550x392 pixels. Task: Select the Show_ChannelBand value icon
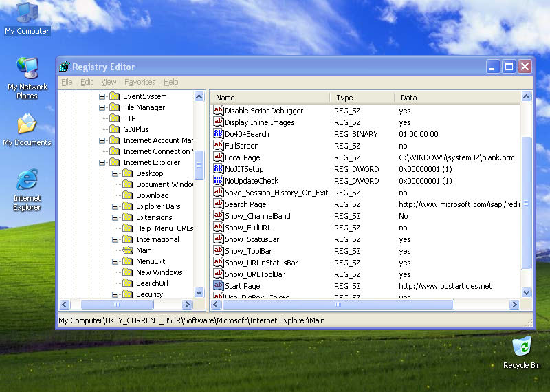tap(218, 215)
